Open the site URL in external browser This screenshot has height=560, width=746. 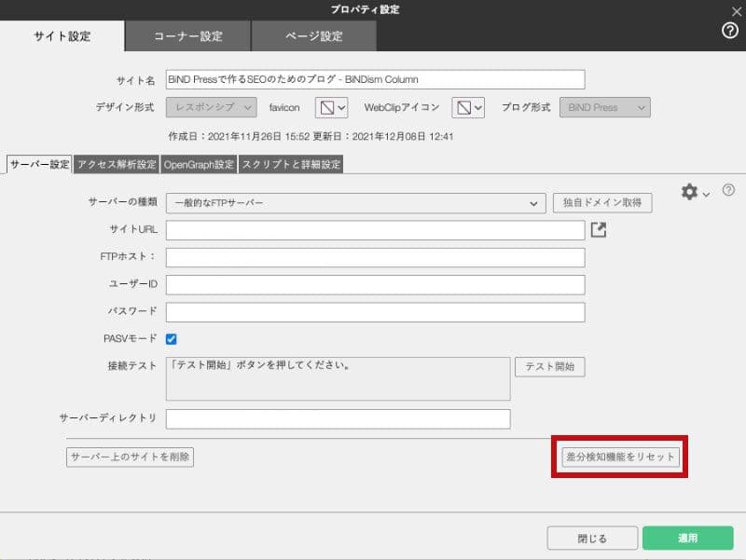pos(599,229)
